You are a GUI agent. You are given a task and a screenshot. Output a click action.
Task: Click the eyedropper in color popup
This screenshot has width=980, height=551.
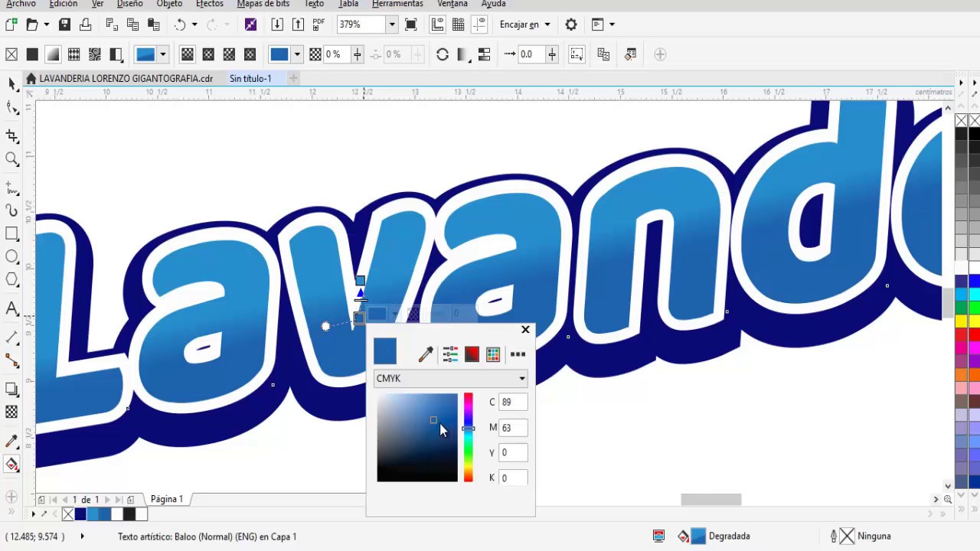(x=426, y=354)
